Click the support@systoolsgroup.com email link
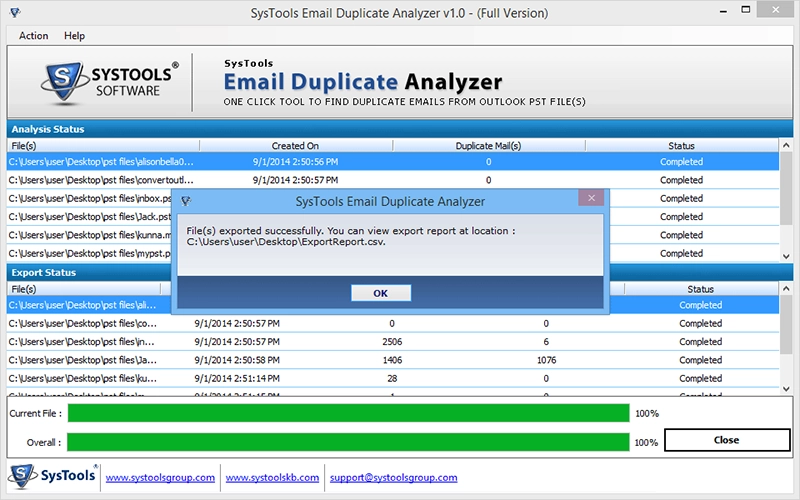The width and height of the screenshot is (800, 500). (x=393, y=478)
